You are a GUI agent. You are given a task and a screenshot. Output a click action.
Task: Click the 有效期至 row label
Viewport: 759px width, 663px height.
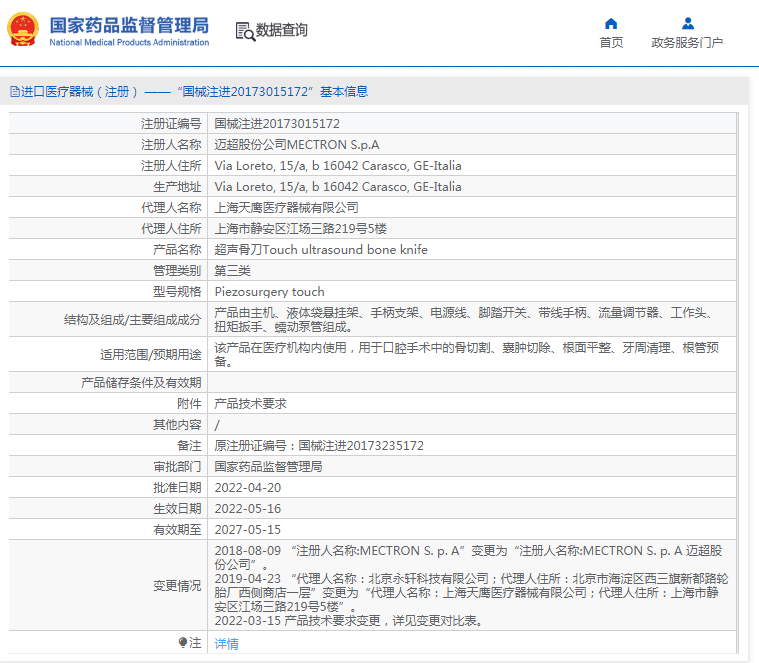(x=177, y=529)
